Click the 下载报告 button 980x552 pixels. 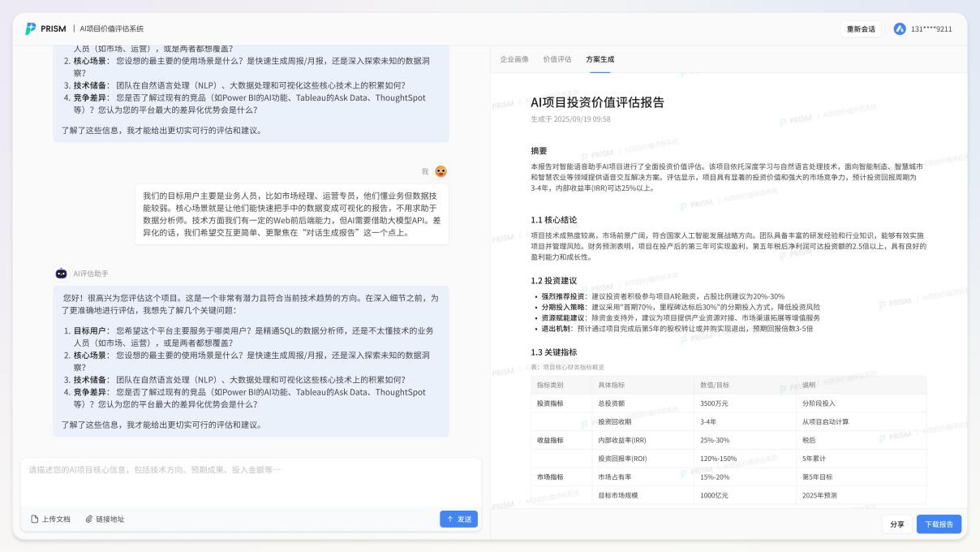[x=939, y=524]
